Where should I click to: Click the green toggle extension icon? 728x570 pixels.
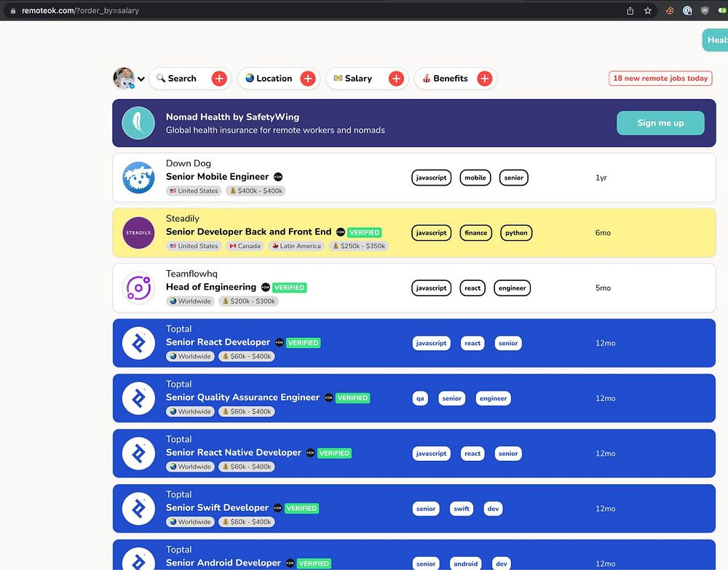coord(722,11)
